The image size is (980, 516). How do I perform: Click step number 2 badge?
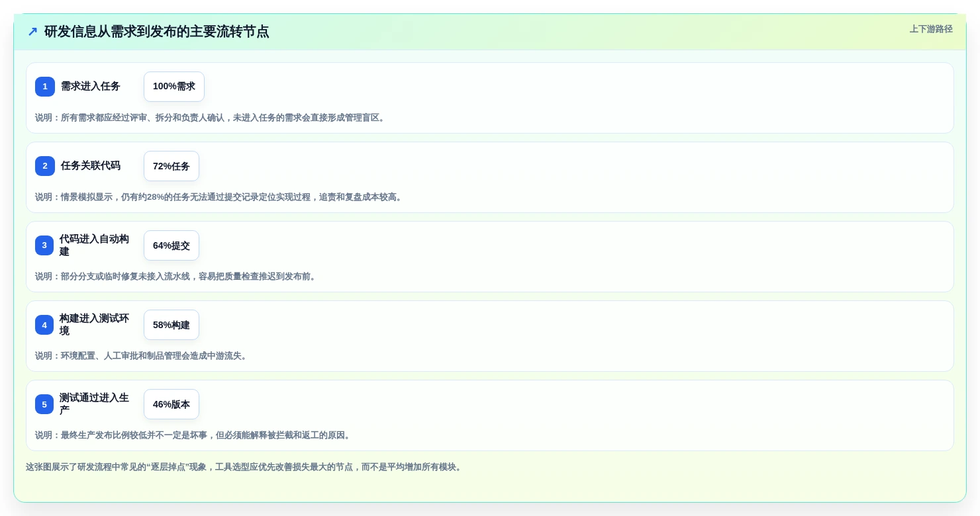point(45,166)
